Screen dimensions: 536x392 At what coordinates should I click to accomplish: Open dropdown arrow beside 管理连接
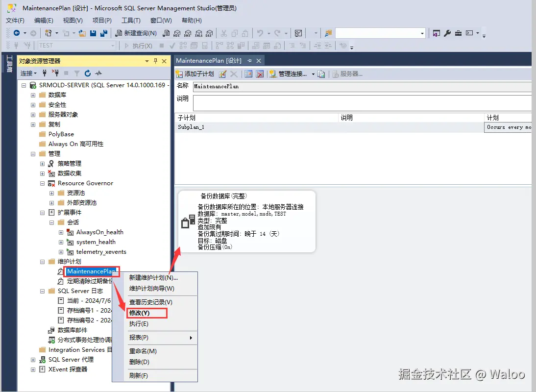pyautogui.click(x=313, y=74)
